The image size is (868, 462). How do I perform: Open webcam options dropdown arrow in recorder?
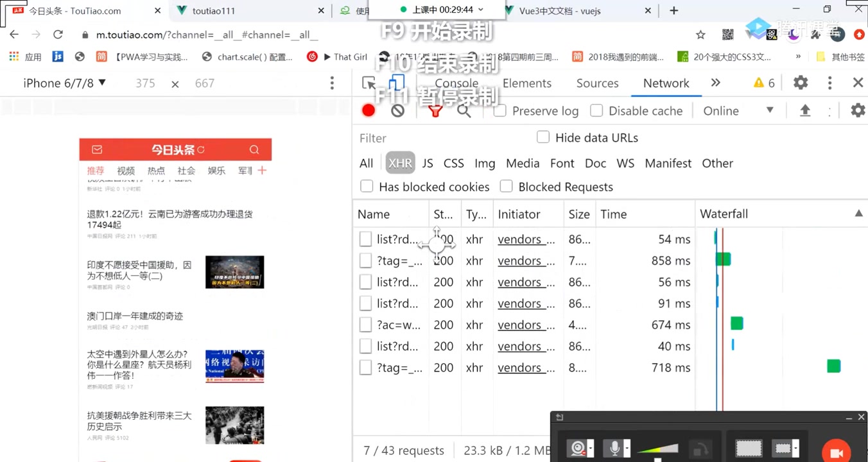pyautogui.click(x=591, y=448)
